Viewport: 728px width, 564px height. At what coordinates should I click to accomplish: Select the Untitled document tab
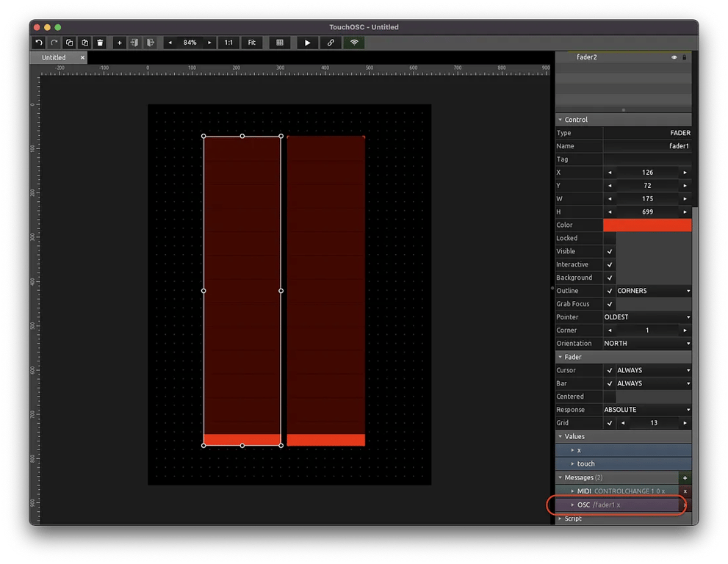pos(54,57)
